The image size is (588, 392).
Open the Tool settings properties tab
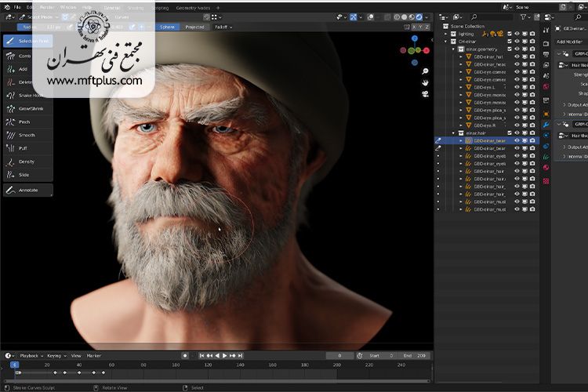tap(546, 30)
